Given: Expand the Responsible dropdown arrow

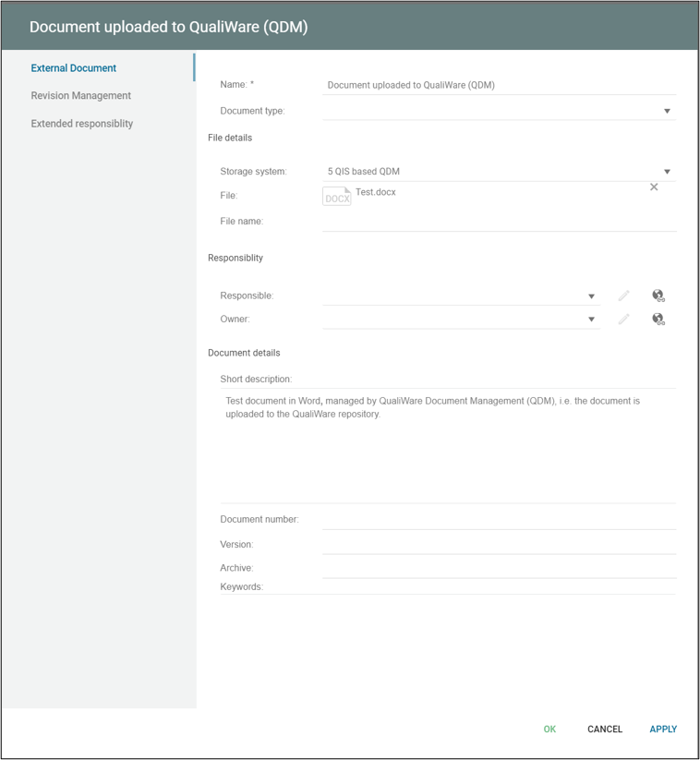Looking at the screenshot, I should (591, 296).
